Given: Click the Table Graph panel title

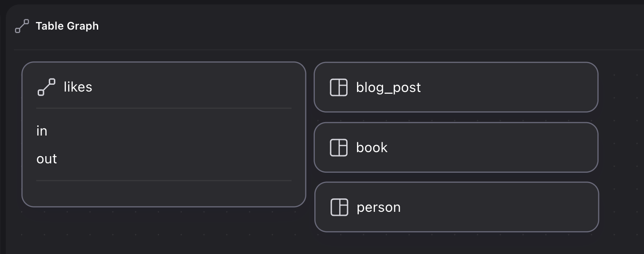Looking at the screenshot, I should click(x=67, y=26).
